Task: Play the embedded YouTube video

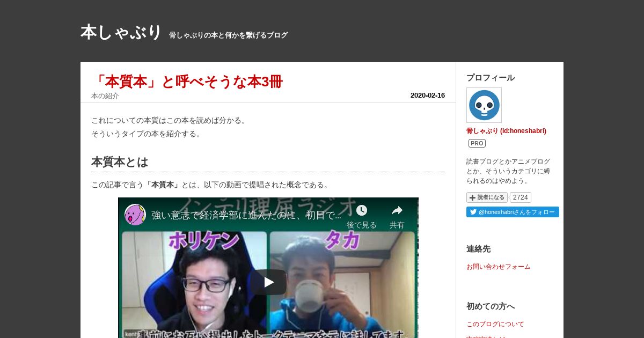Action: click(x=269, y=282)
